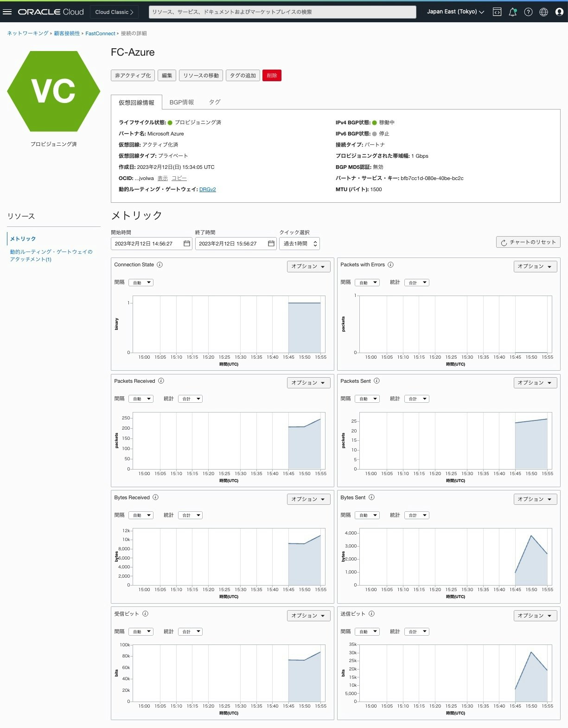Click the 編集 button

[x=167, y=76]
